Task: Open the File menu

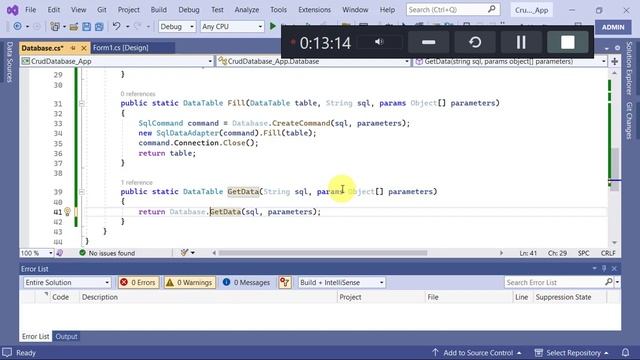Action: pyautogui.click(x=31, y=9)
